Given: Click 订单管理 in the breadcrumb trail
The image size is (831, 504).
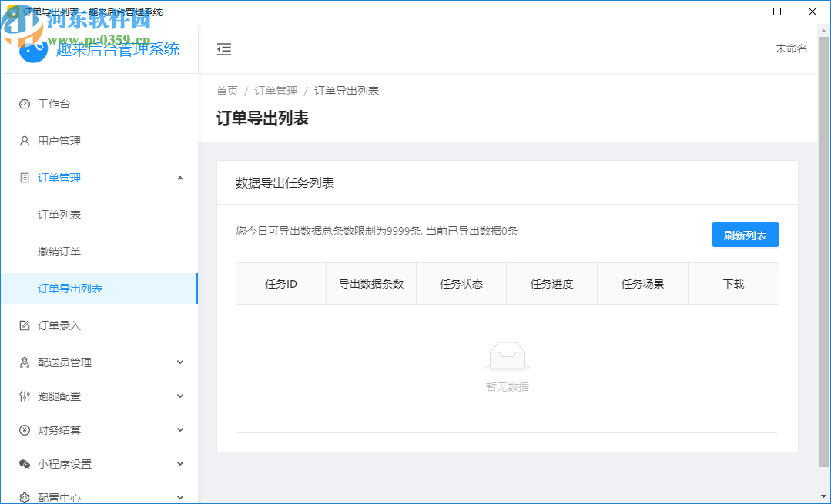Looking at the screenshot, I should click(276, 90).
